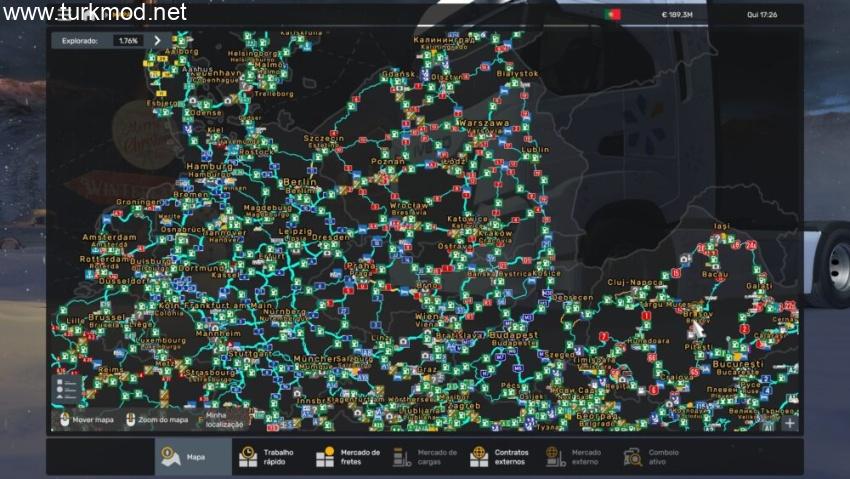Click red route 26 marker southwest of Iași
Viewport: 850px width, 479px height.
click(701, 249)
